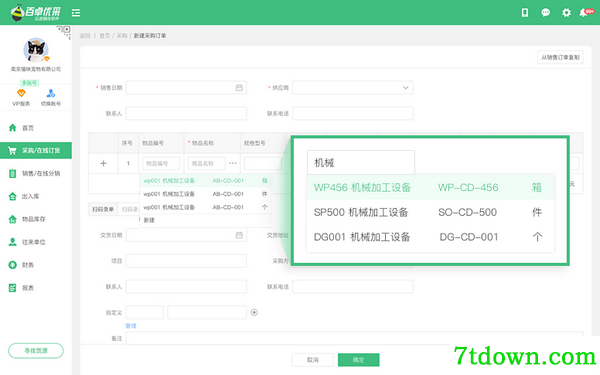Viewport: 600px width, 375px height.
Task: Add a row with the plus icon
Action: tap(103, 163)
